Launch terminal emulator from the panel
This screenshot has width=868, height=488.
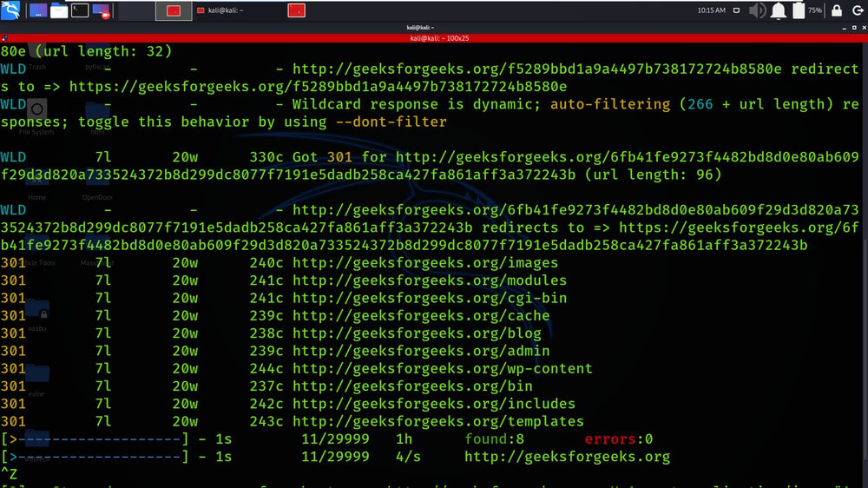[80, 10]
